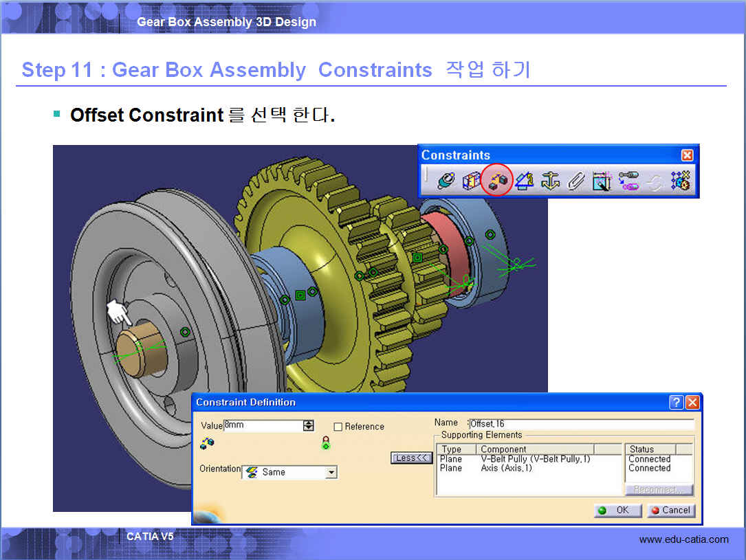Click the Cancel button
746x560 pixels.
point(671,511)
